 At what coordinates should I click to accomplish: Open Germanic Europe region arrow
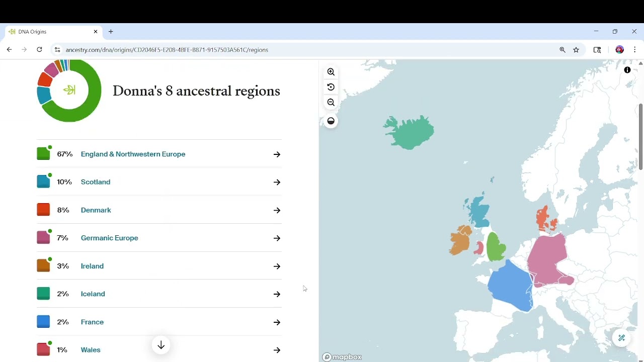277,238
